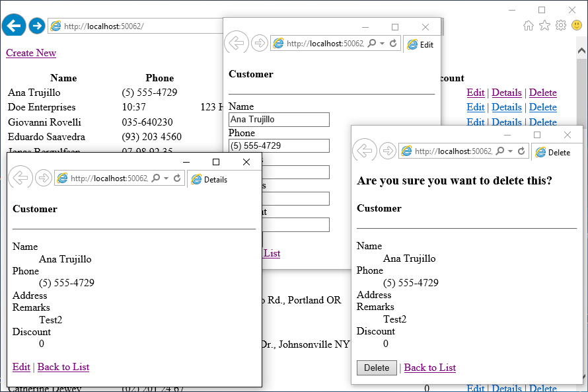Open address dropdown arrow in Delete window
This screenshot has height=392, width=588.
coord(511,151)
